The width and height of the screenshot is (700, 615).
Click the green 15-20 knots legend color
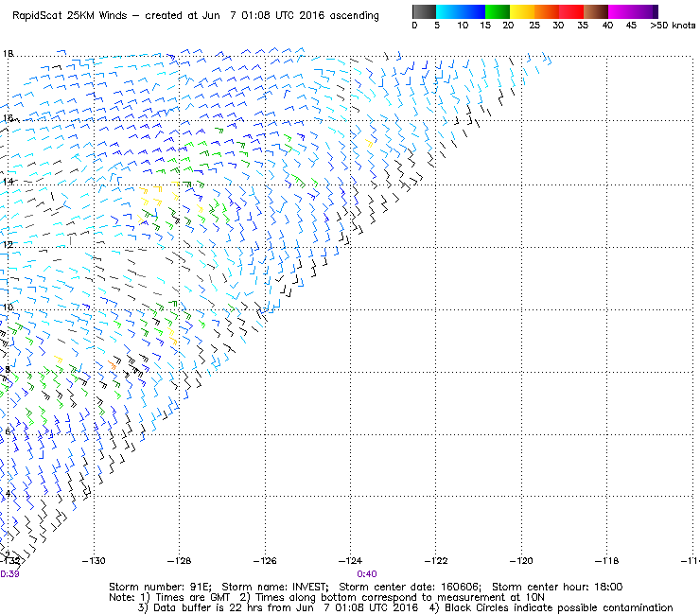[498, 11]
